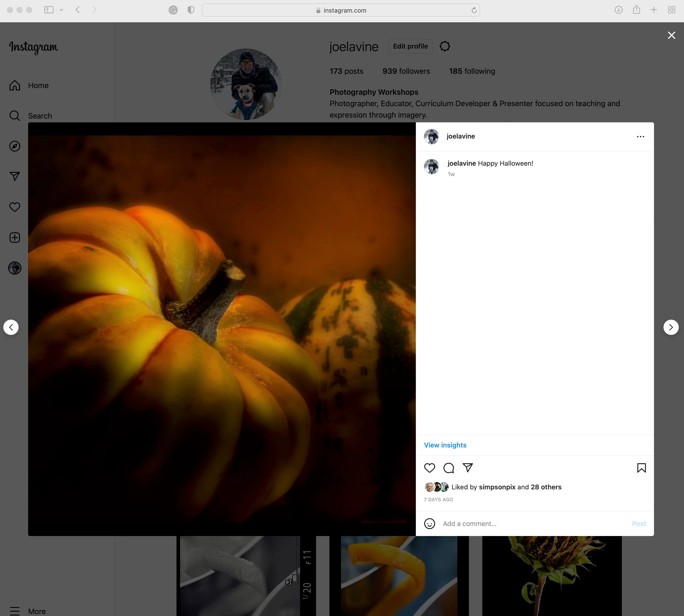Go to next post arrow
Viewport: 684px width, 616px height.
click(x=671, y=327)
